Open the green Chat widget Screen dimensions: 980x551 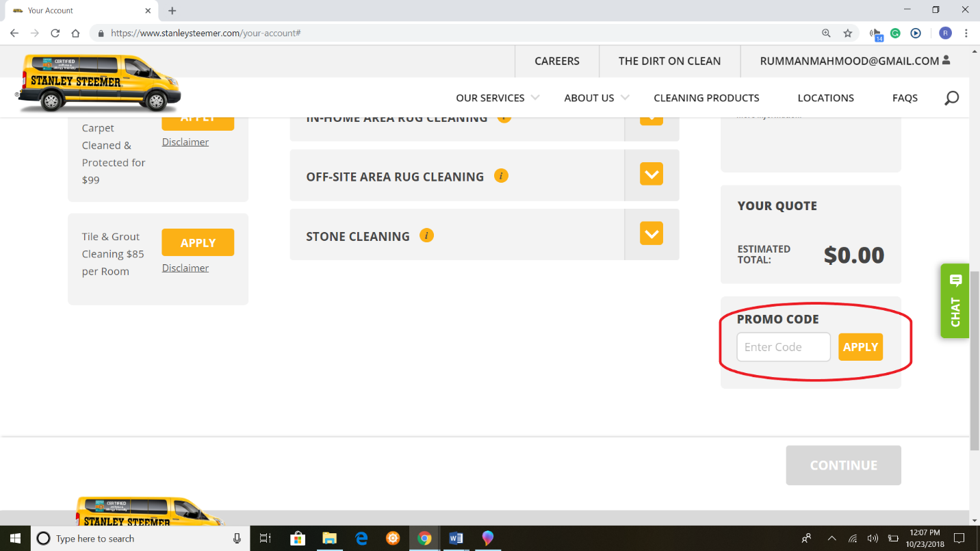(955, 300)
